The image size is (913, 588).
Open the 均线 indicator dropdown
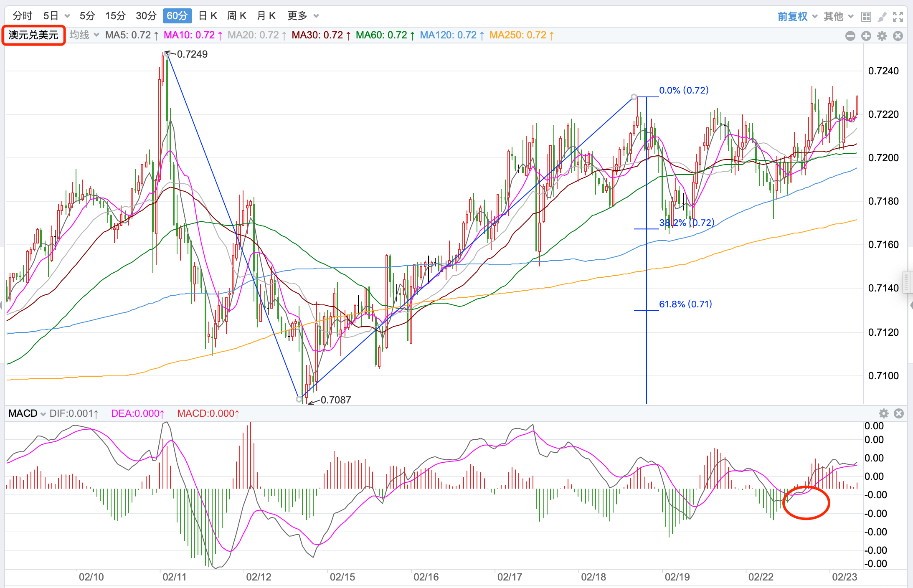pyautogui.click(x=84, y=35)
